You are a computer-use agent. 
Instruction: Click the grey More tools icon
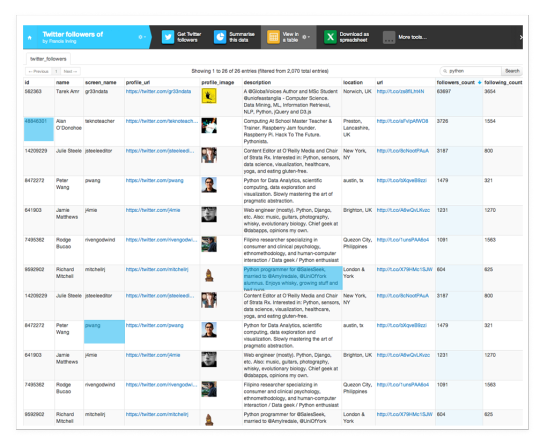(389, 37)
